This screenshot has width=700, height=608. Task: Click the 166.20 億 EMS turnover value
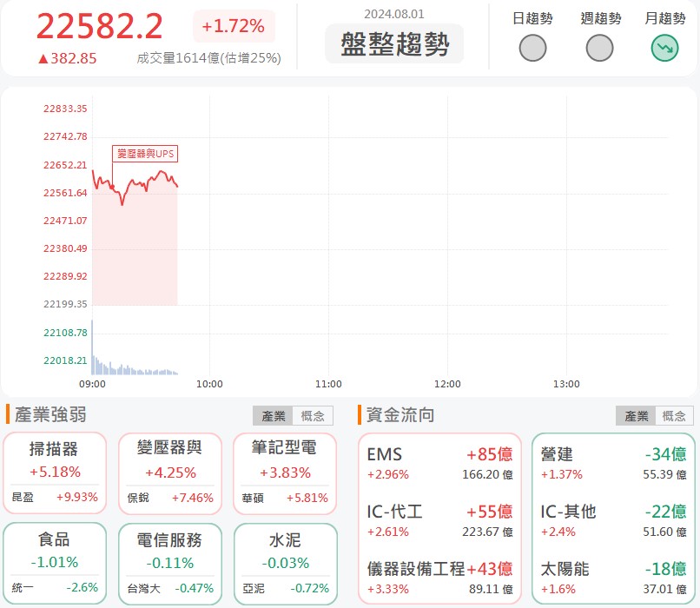(x=487, y=474)
